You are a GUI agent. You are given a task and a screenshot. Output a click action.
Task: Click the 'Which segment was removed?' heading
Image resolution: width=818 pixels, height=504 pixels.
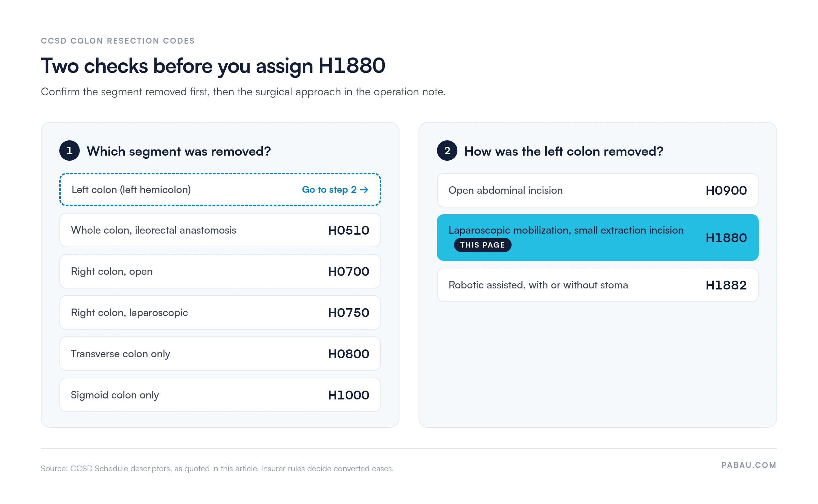click(x=179, y=151)
